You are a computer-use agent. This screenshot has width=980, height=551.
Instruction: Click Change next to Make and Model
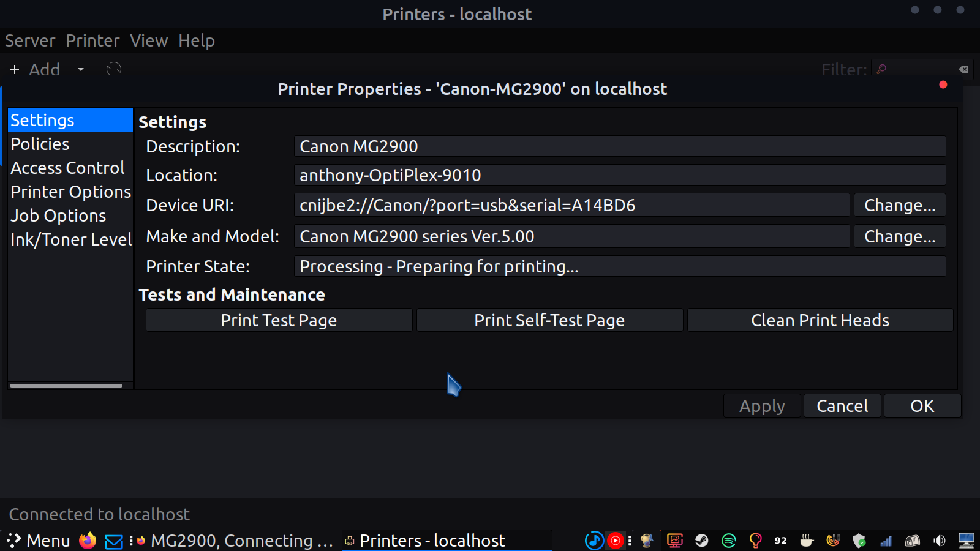click(x=900, y=236)
